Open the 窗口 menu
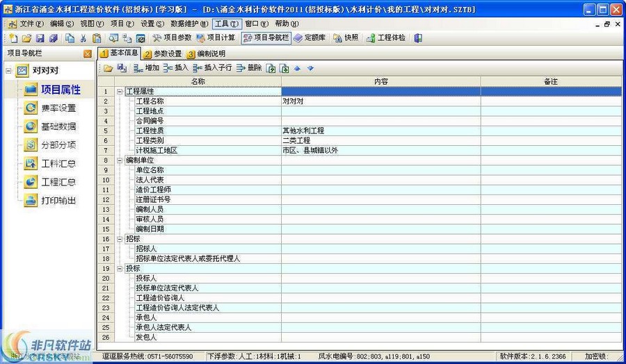Viewport: 626px width, 364px height. [x=257, y=24]
